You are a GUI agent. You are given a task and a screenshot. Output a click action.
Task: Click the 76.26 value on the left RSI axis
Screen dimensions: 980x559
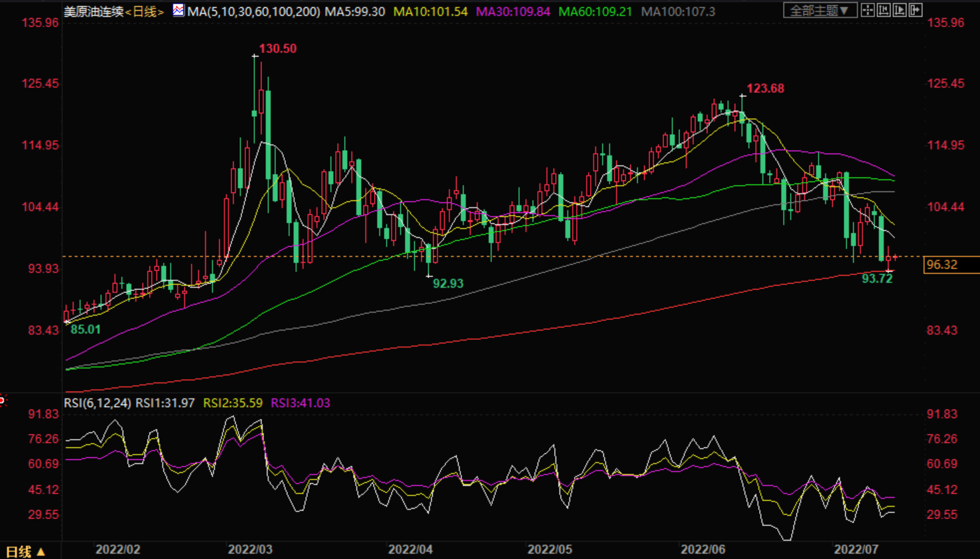pos(43,439)
